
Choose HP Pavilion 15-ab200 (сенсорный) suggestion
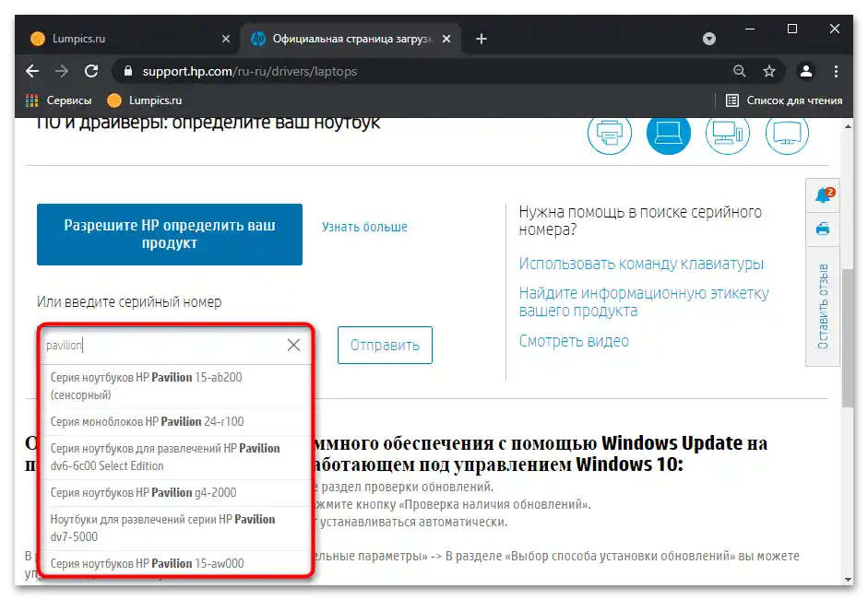pos(176,386)
